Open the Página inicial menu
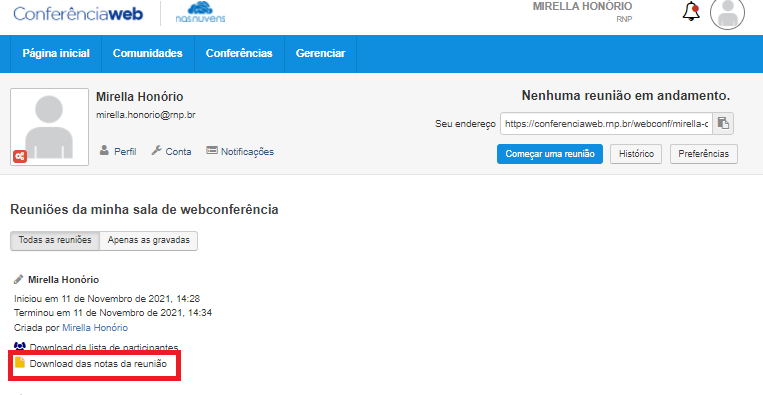 coord(56,54)
